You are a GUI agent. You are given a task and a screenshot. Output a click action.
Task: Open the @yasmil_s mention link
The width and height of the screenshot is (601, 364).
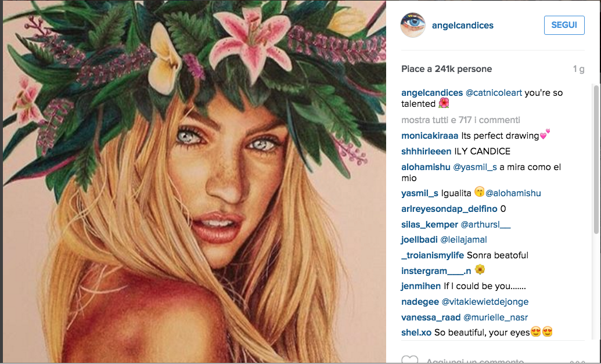coord(476,167)
